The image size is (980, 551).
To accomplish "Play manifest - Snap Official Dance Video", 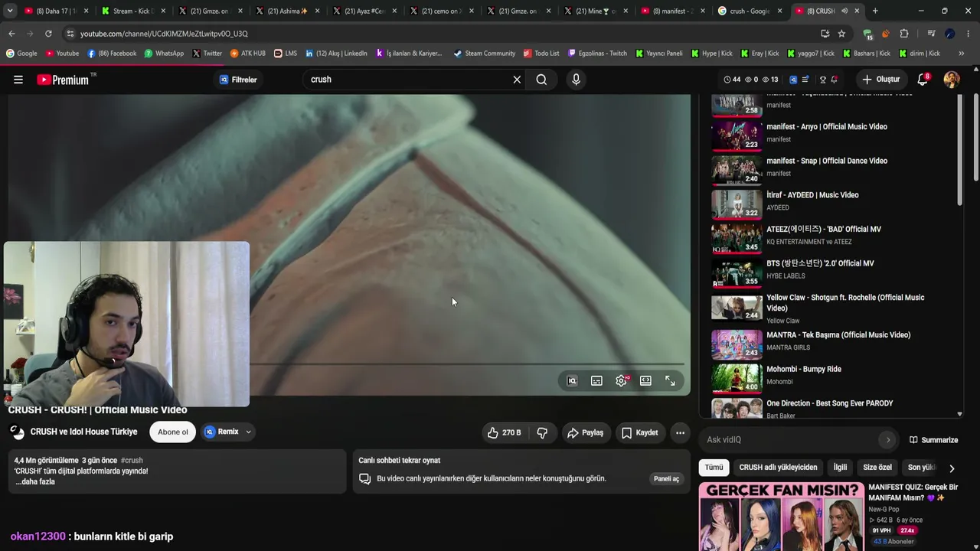I will (x=827, y=161).
